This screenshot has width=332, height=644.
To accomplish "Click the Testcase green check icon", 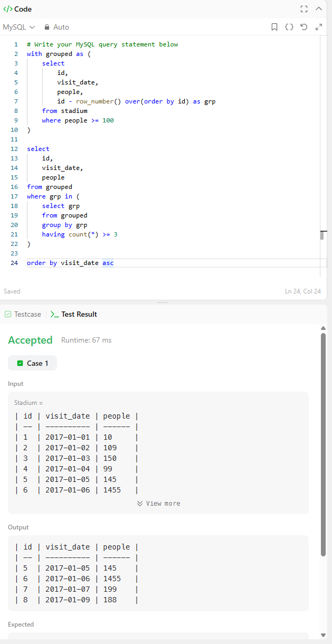I will point(8,314).
